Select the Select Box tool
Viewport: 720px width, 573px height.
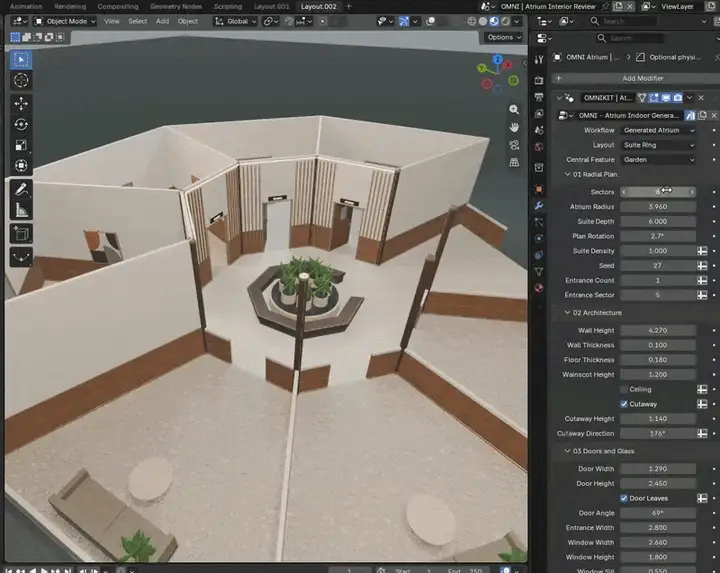[x=21, y=59]
